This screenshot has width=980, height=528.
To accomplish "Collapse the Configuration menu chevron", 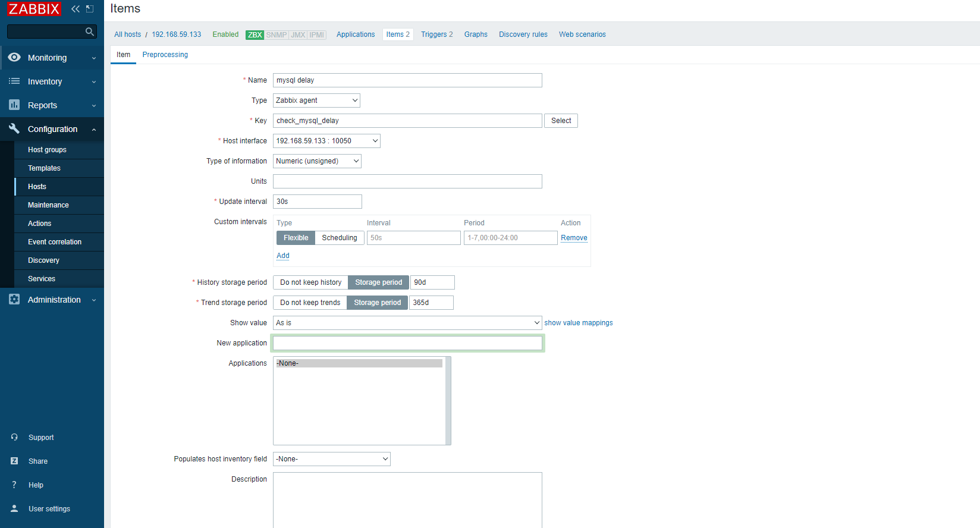I will pyautogui.click(x=94, y=130).
